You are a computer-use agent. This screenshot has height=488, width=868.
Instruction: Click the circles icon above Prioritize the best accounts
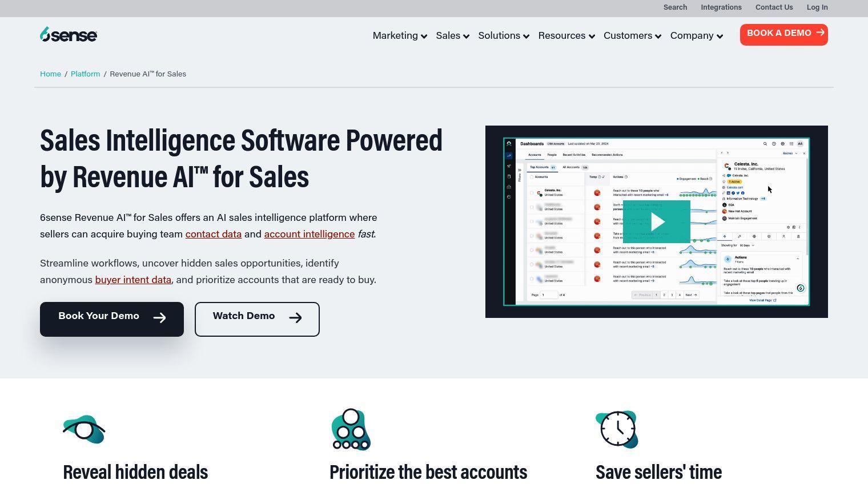click(x=351, y=429)
